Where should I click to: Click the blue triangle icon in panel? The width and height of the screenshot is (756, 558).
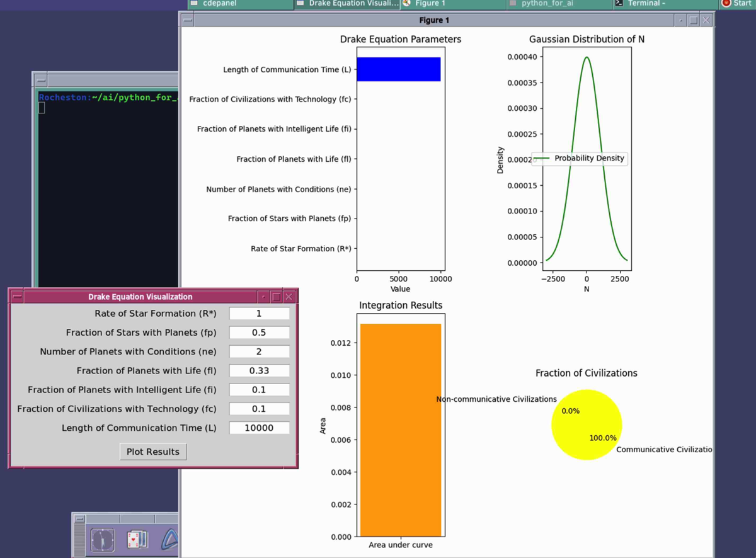[x=171, y=540]
